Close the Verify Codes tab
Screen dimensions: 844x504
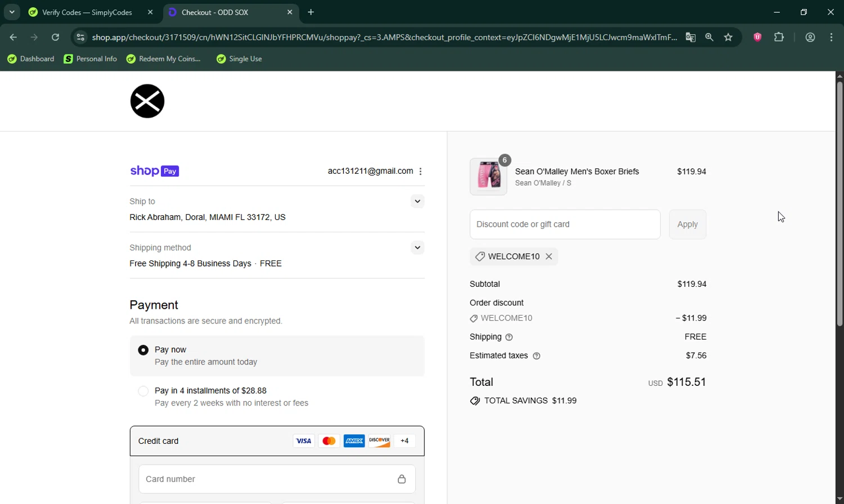(x=150, y=12)
